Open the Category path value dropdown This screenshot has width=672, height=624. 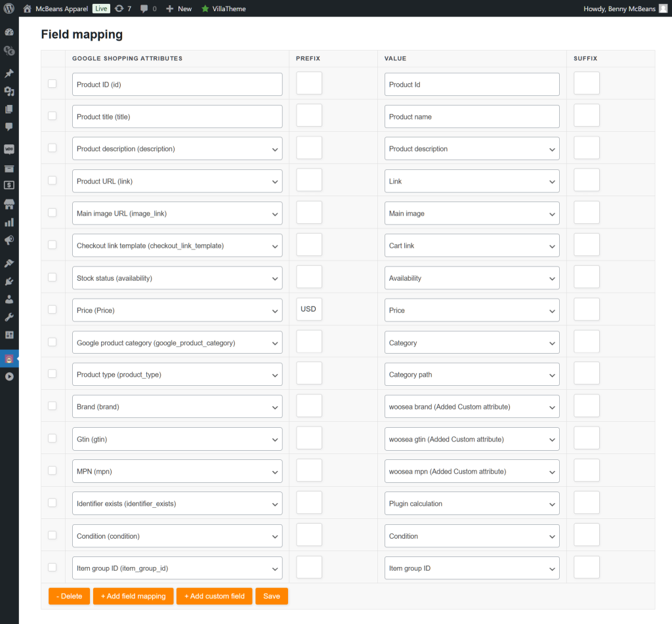click(472, 375)
